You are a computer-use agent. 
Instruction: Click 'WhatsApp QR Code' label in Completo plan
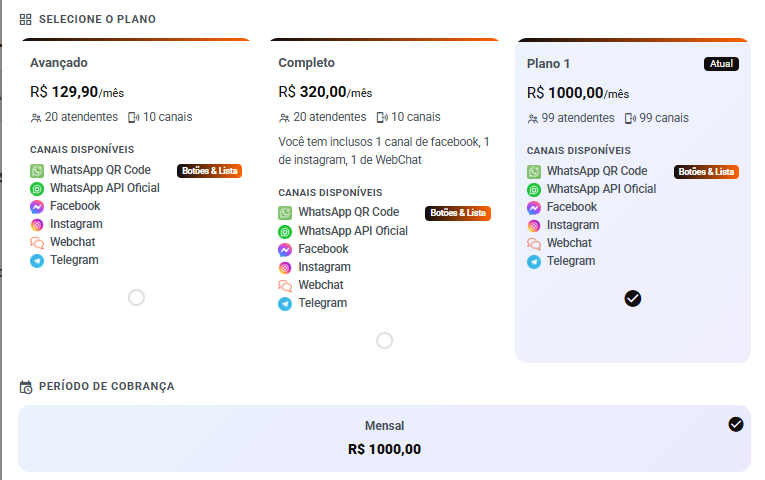click(x=349, y=212)
